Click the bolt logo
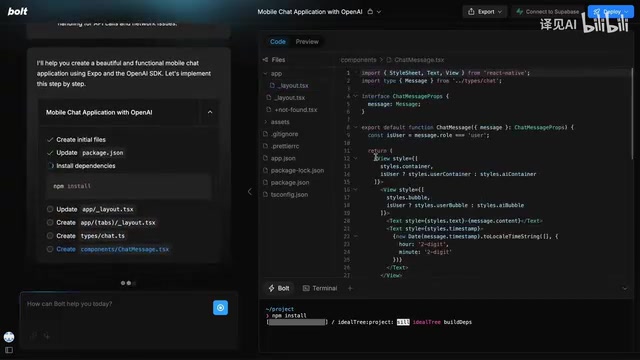Image resolution: width=640 pixels, height=360 pixels. tap(18, 11)
